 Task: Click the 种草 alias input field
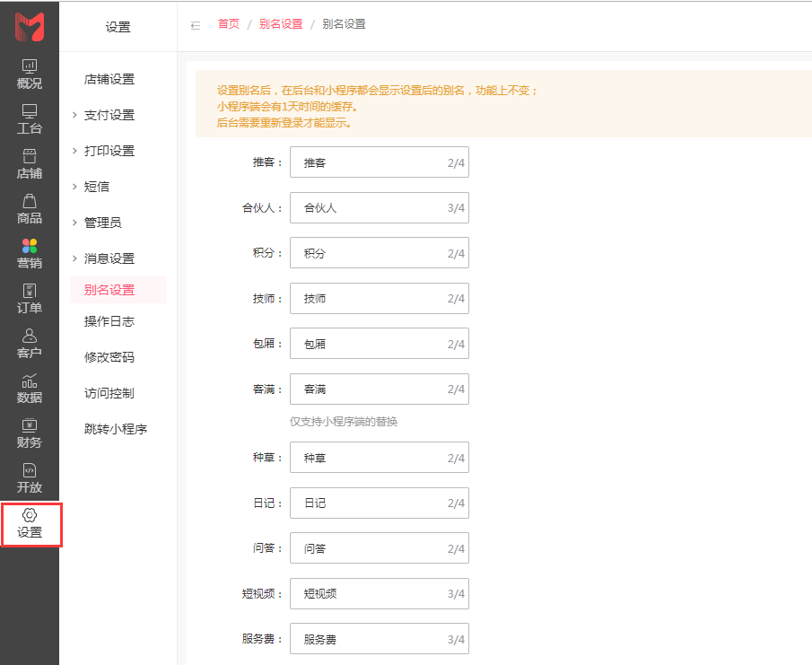click(379, 458)
